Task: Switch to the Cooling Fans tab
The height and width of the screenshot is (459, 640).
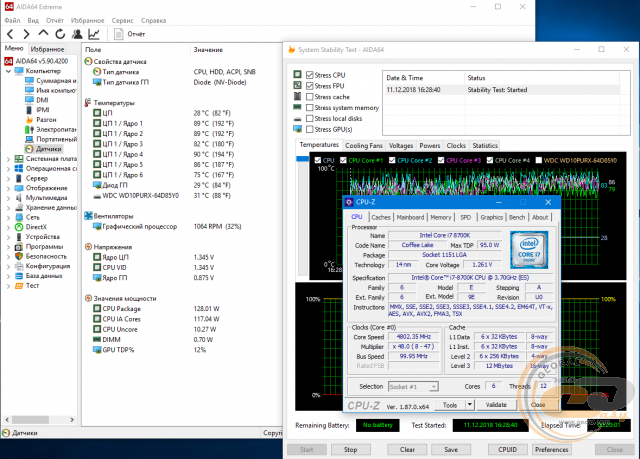Action: [x=364, y=146]
